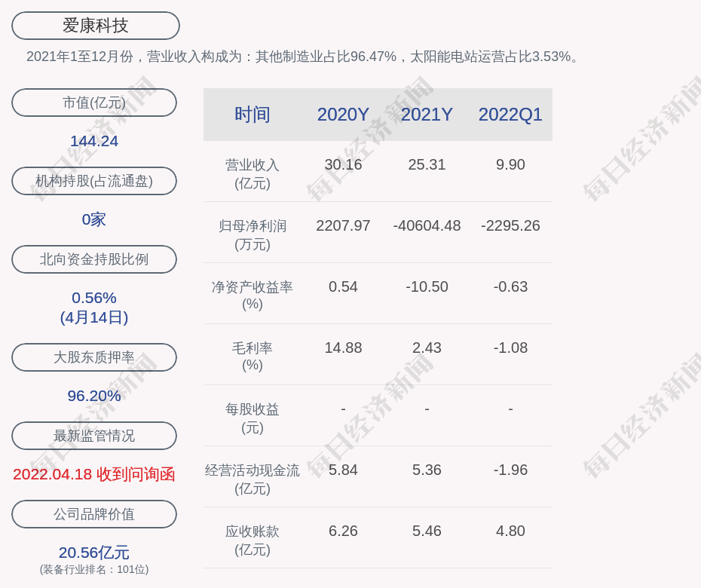The image size is (701, 588).
Task: Select the date text (4月14日)
Action: 94,317
